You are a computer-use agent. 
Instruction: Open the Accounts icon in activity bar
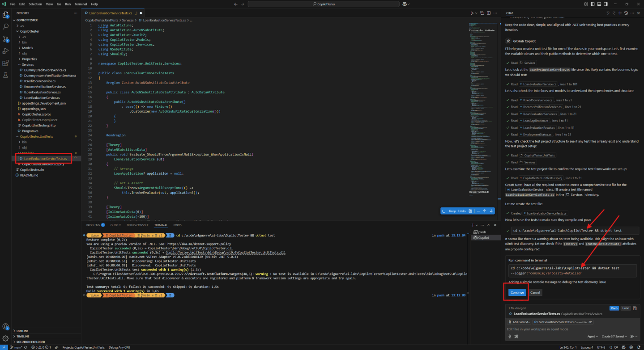coord(6,327)
